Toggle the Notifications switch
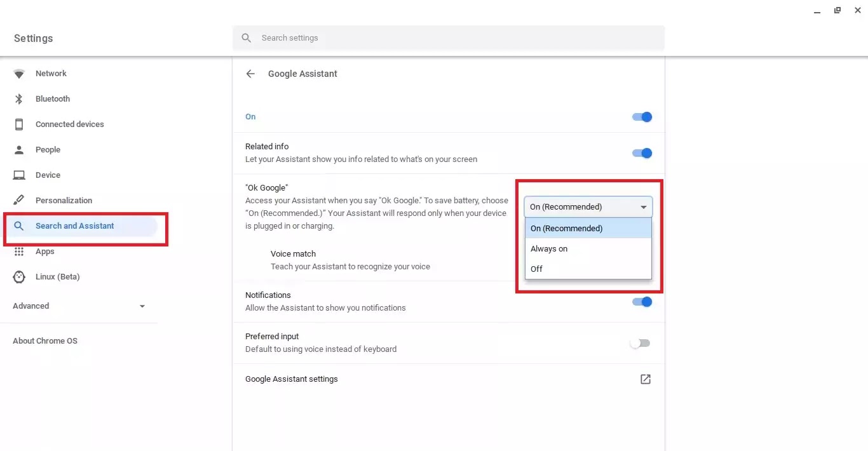868x451 pixels. [x=642, y=302]
